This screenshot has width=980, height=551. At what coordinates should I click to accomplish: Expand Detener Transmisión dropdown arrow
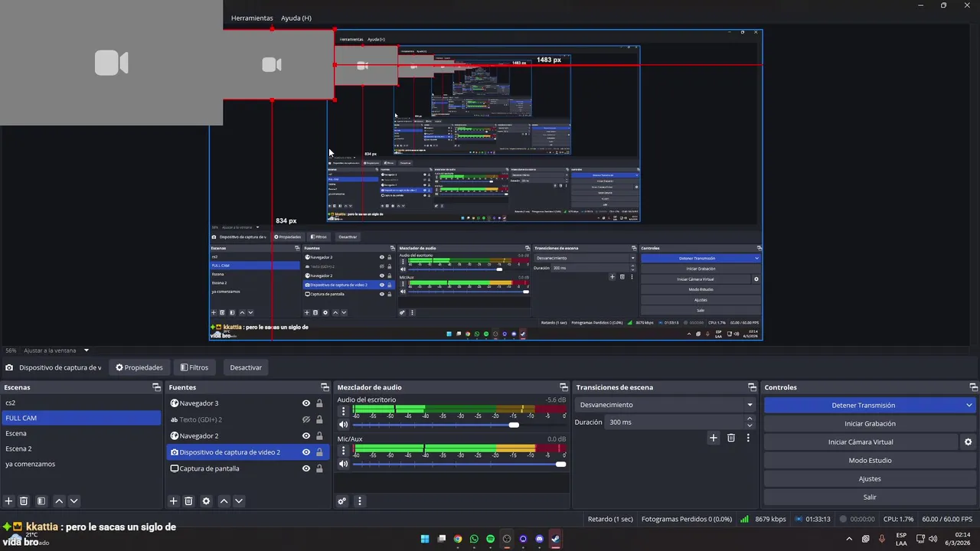969,406
